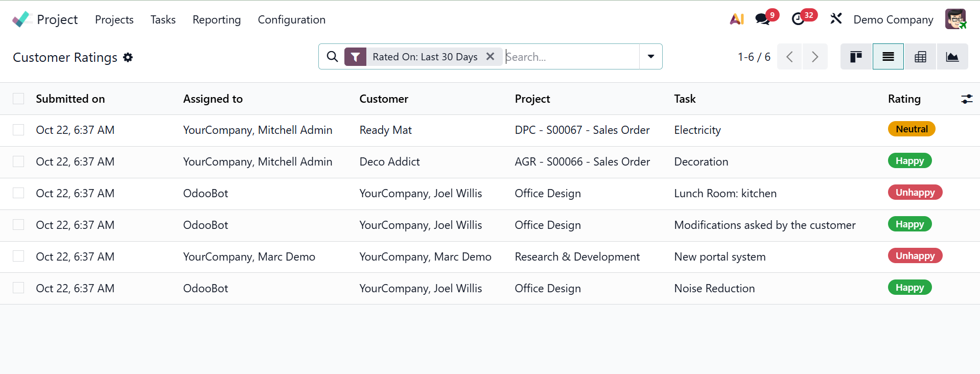Open the discuss messages icon
Image resolution: width=980 pixels, height=374 pixels.
click(x=762, y=19)
